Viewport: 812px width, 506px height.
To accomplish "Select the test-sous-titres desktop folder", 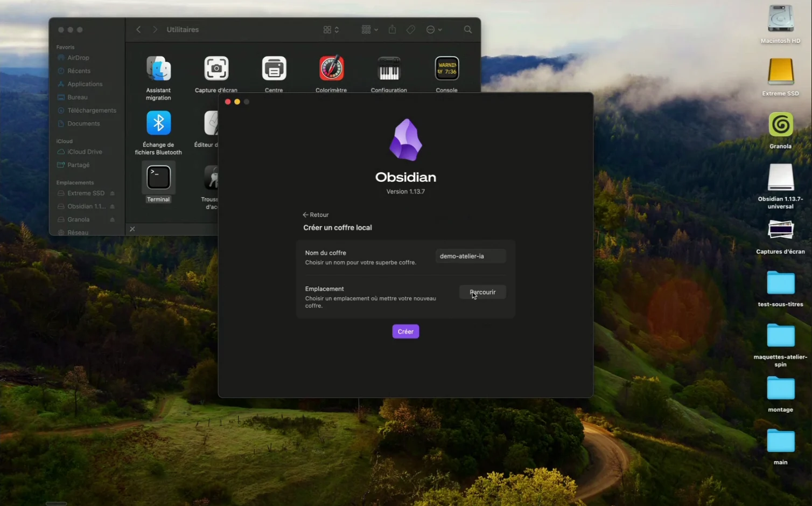I will coord(780,283).
